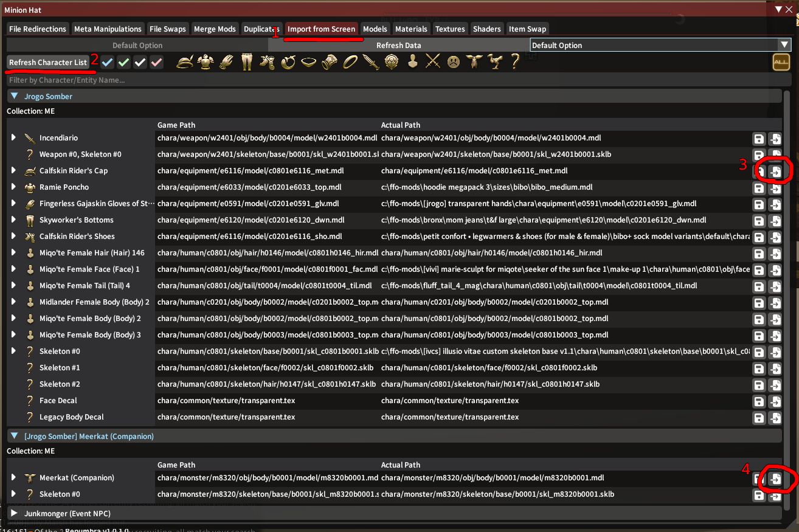Toggle the white checkmark filter
The width and height of the screenshot is (799, 532).
click(x=140, y=62)
